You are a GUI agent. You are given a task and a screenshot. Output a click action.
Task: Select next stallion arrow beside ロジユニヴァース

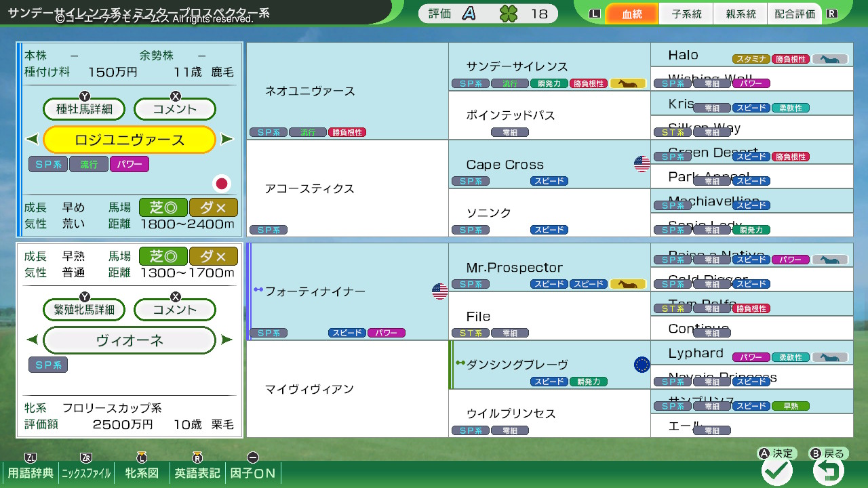(227, 140)
